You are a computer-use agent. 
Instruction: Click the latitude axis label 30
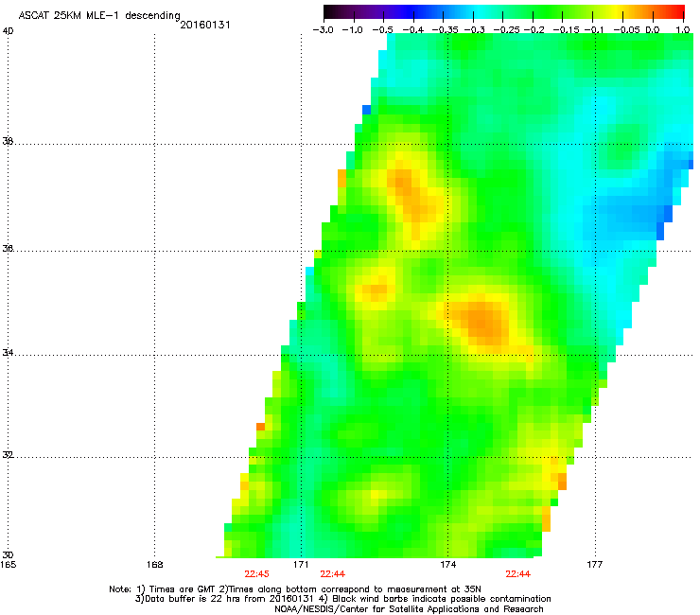coord(8,554)
